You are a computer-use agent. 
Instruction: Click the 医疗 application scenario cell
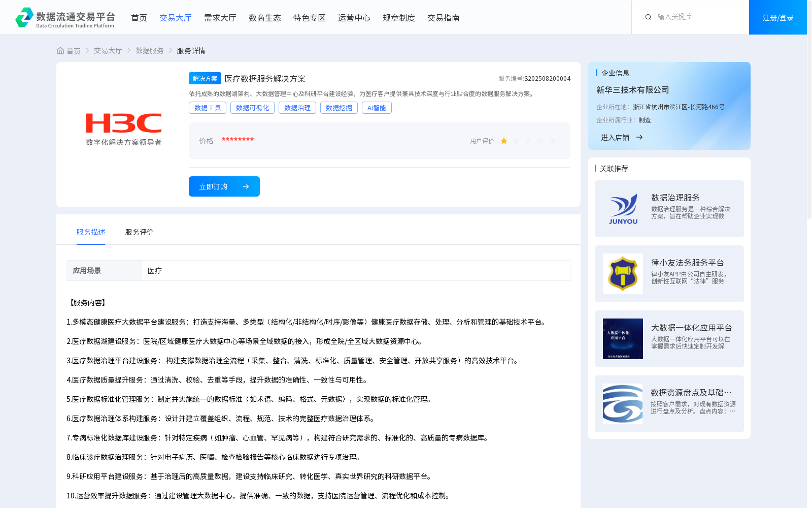coord(356,271)
